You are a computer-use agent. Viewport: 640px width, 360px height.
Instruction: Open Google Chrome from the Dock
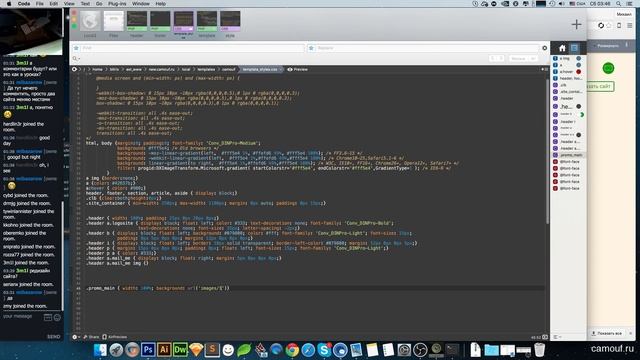pyautogui.click(x=292, y=350)
